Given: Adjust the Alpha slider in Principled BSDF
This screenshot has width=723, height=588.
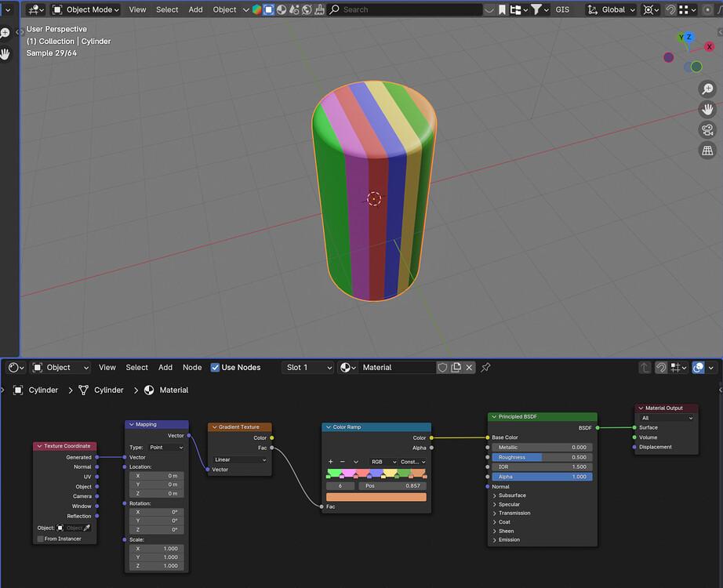Looking at the screenshot, I should pyautogui.click(x=543, y=477).
